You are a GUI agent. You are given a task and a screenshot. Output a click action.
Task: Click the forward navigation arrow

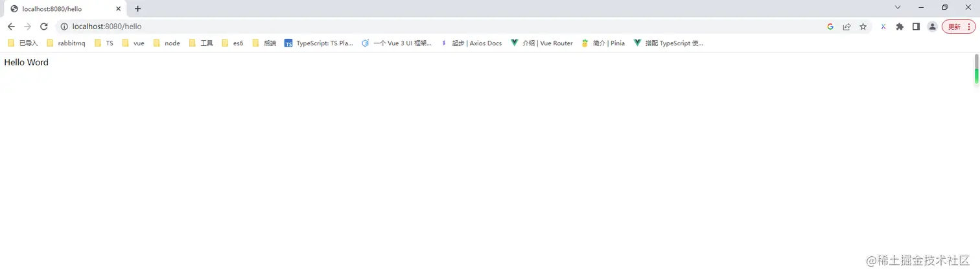(x=27, y=27)
